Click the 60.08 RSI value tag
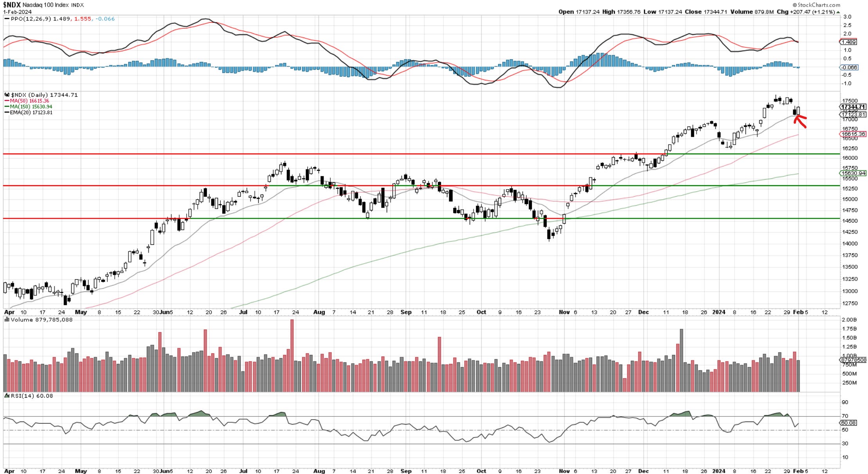This screenshot has width=868, height=474. point(848,423)
